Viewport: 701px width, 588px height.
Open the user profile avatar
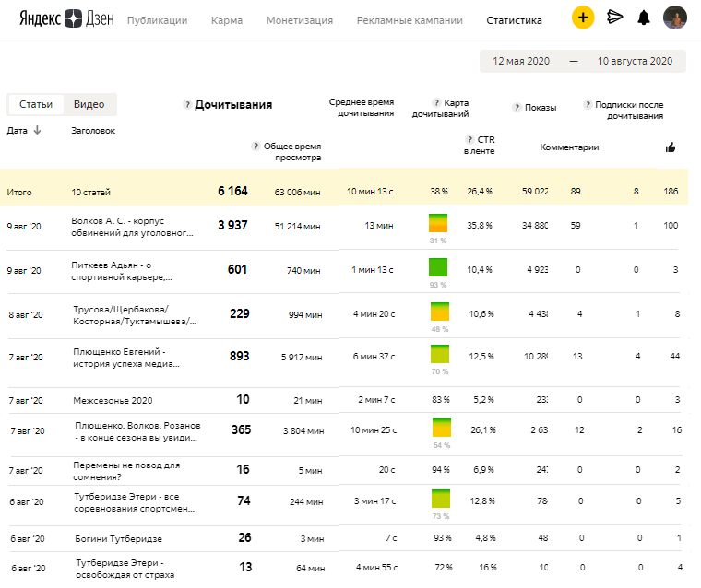coord(674,18)
